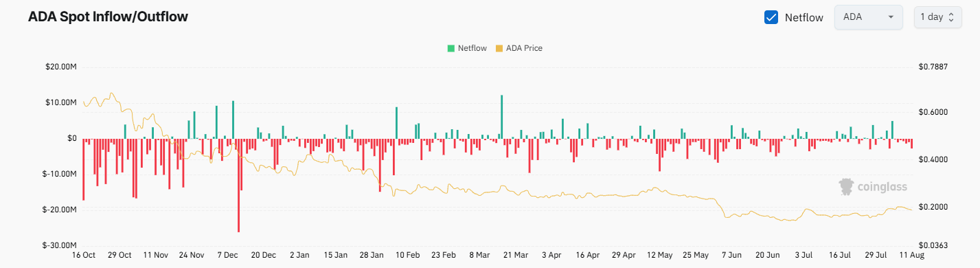Click the $-20.00M axis label
The image size is (980, 268).
tap(60, 210)
